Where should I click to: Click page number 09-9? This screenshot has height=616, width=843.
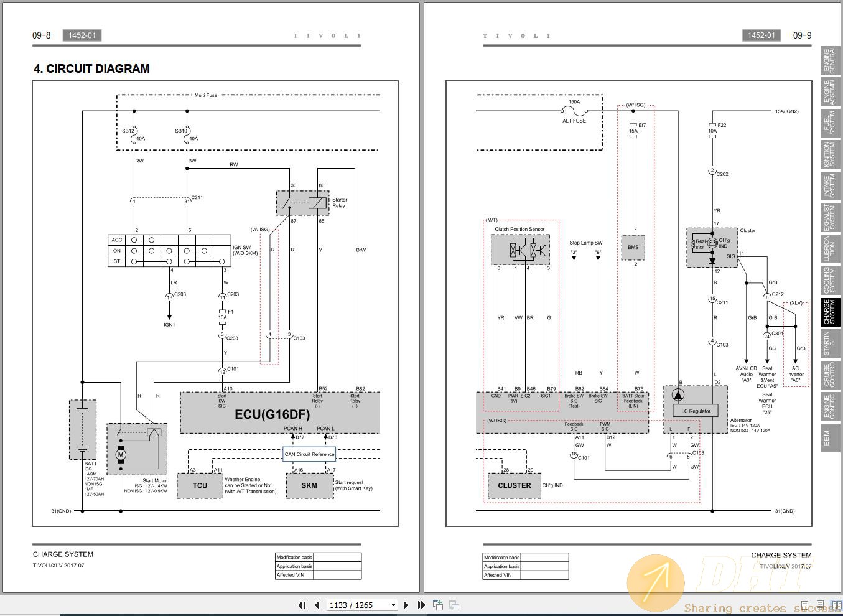coord(803,35)
